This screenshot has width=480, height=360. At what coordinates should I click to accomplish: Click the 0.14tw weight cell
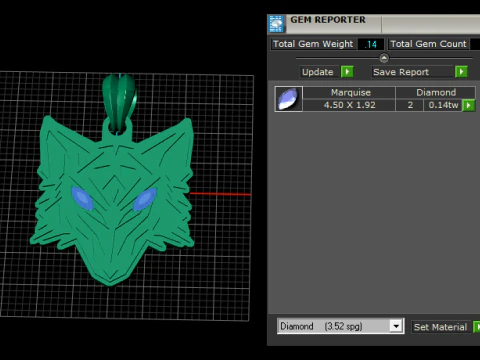[x=443, y=105]
